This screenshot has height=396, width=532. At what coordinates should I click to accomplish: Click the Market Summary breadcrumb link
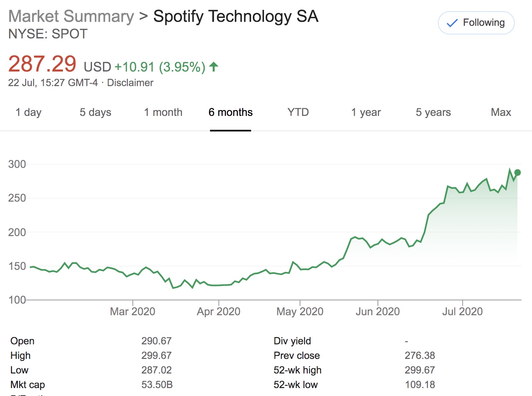71,16
